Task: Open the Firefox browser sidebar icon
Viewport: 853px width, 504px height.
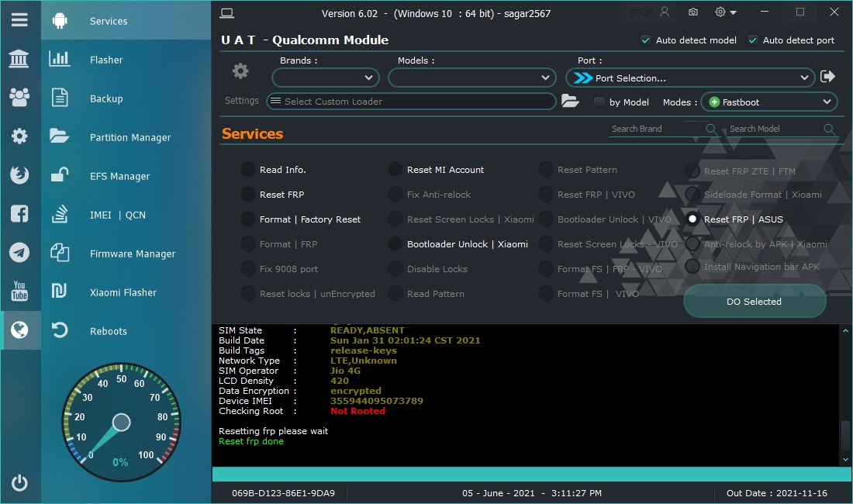Action: 19,174
